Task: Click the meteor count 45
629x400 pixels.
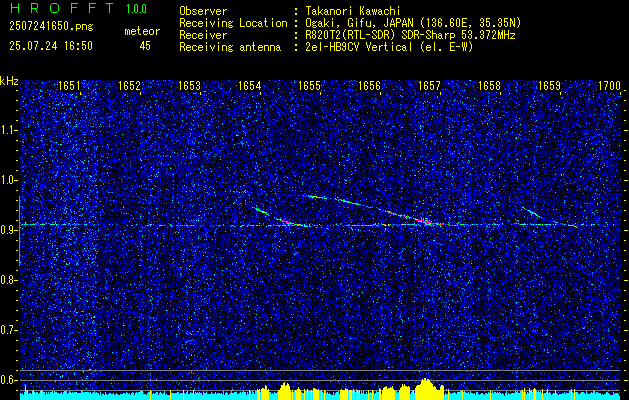Action: [145, 46]
